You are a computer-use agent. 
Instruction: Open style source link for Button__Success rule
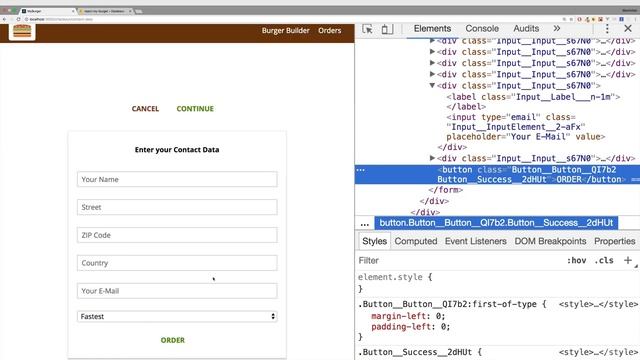tap(598, 352)
